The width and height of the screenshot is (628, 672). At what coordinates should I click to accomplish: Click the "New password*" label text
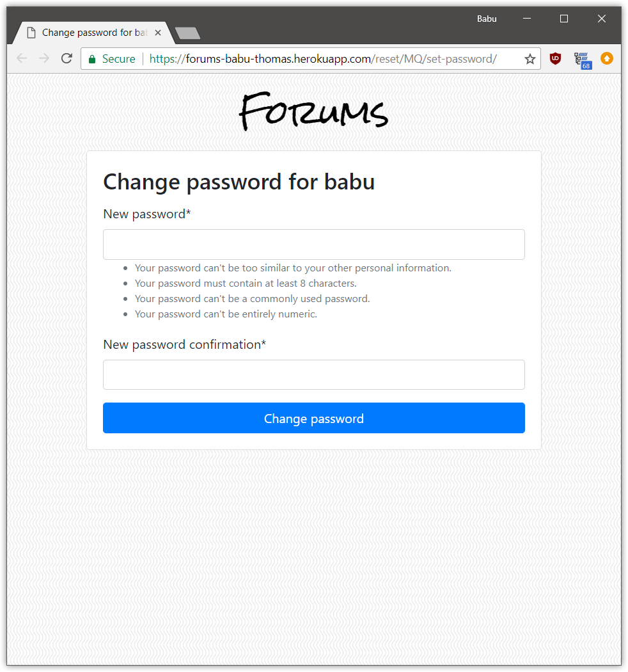147,214
